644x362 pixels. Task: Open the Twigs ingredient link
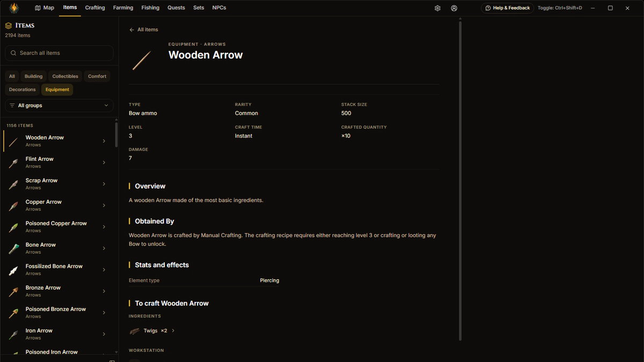[152, 331]
